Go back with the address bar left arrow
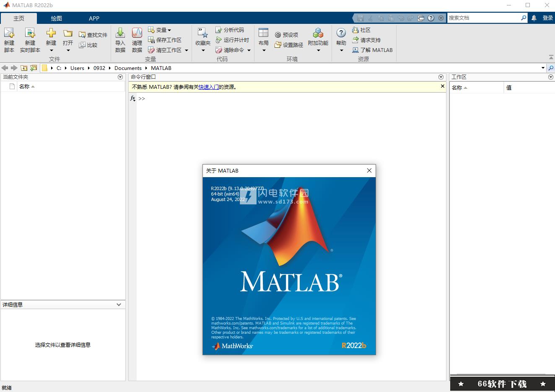Screen dimensions: 555x392 click(5, 68)
